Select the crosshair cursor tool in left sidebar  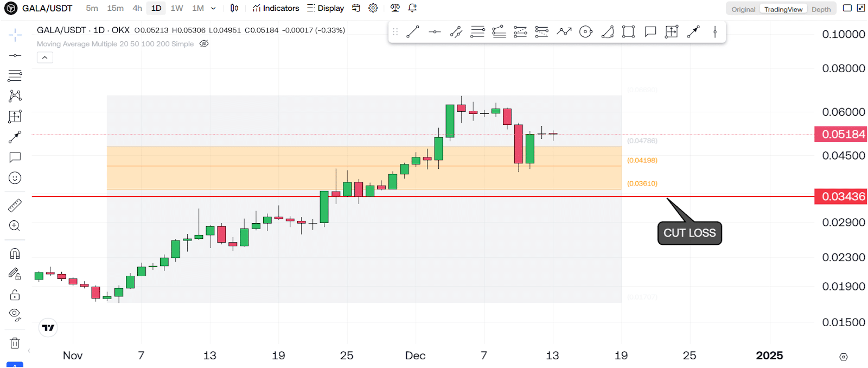tap(15, 36)
